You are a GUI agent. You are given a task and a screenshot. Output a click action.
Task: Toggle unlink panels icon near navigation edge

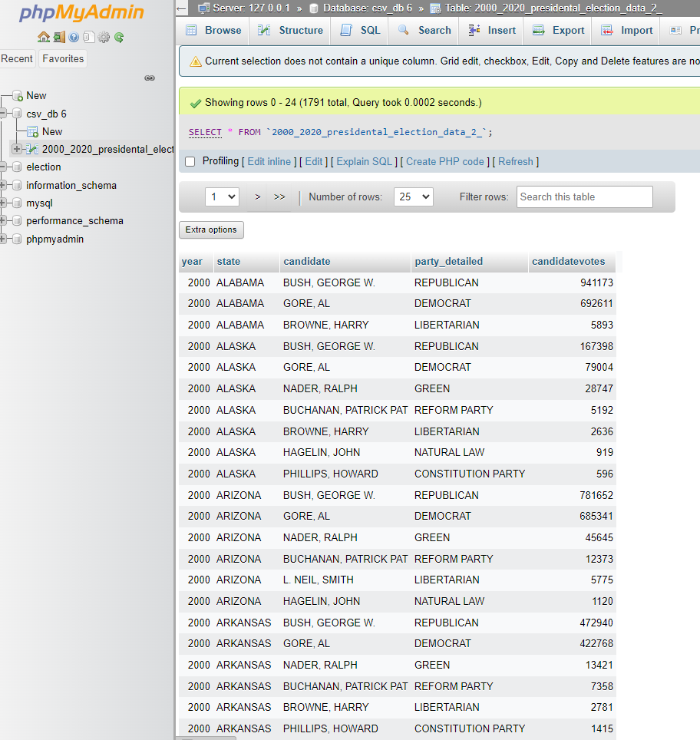(x=149, y=78)
